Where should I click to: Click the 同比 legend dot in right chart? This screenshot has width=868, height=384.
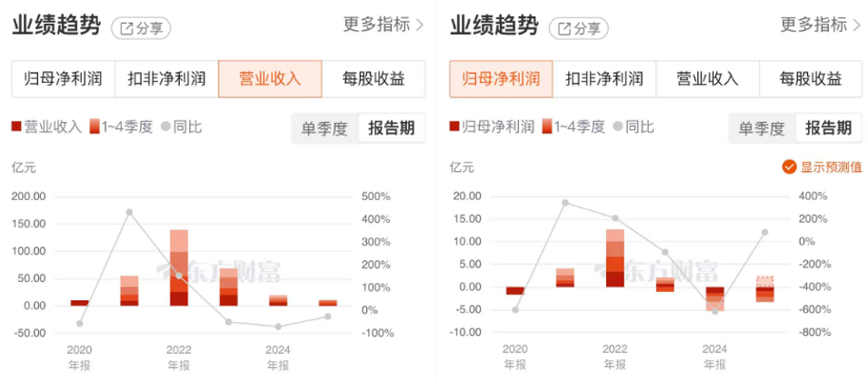coord(618,127)
